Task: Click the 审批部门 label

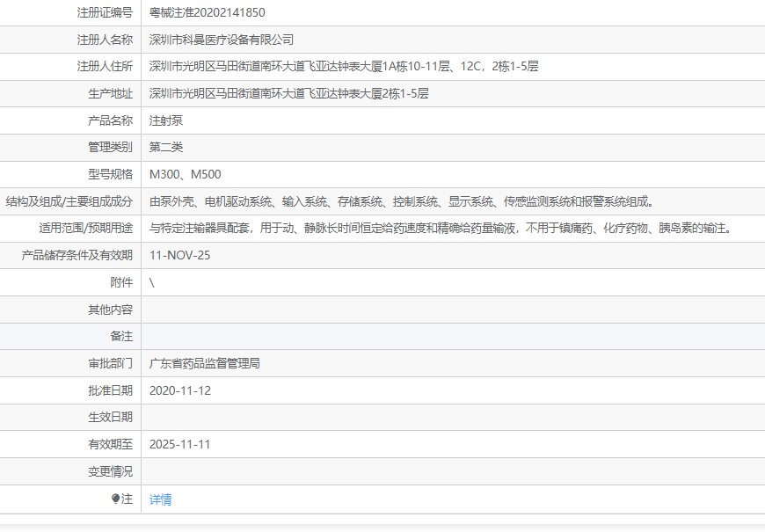Action: tap(110, 363)
